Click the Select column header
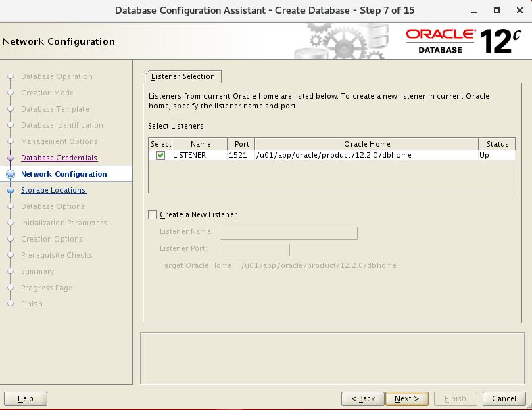This screenshot has height=410, width=532. 161,144
